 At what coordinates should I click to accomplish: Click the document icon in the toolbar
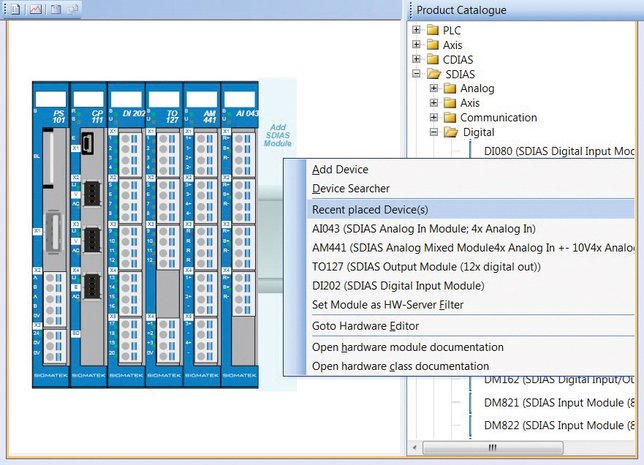(16, 9)
